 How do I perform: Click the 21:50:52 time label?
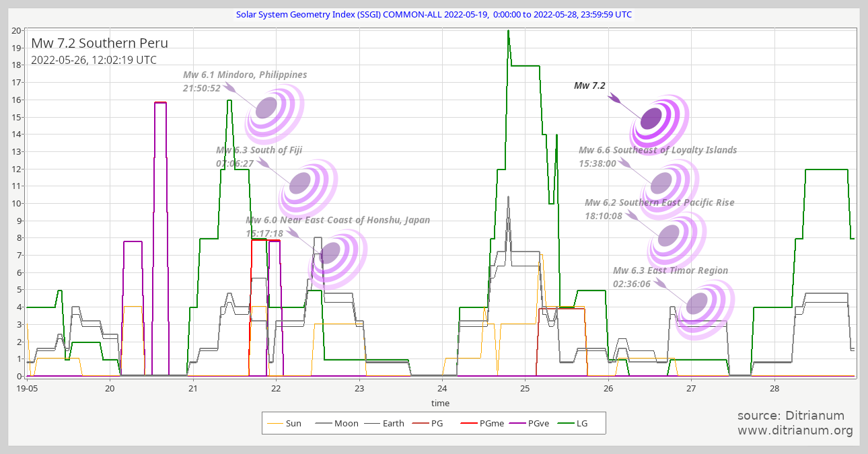(202, 88)
